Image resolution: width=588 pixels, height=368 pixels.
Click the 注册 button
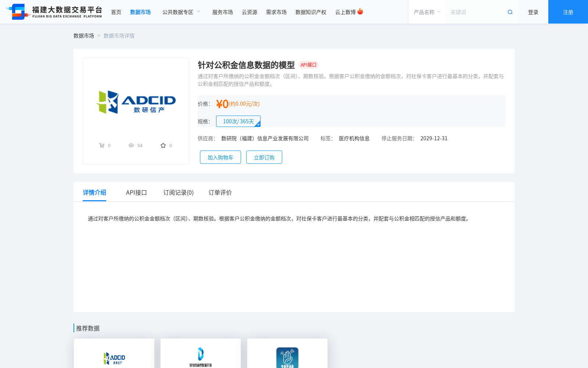click(568, 12)
